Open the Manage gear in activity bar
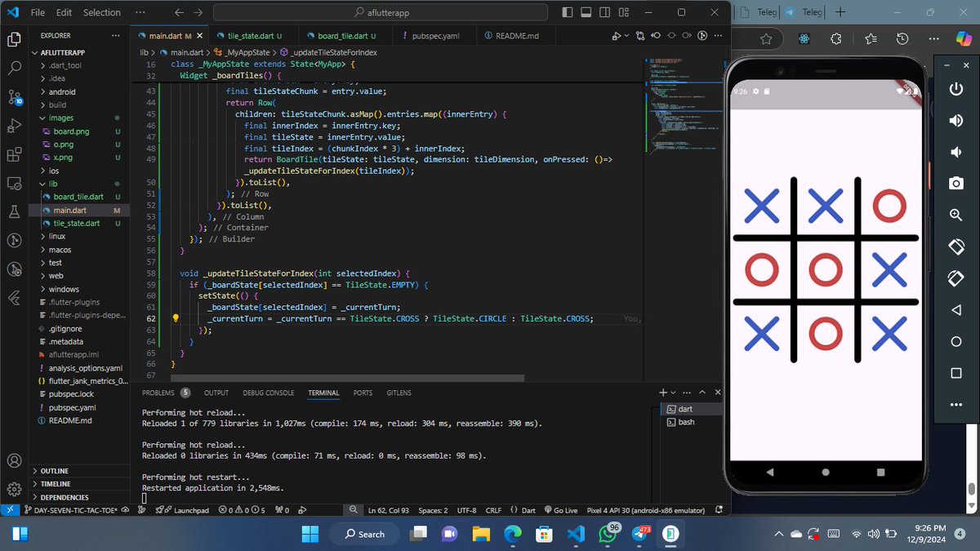Image resolution: width=980 pixels, height=551 pixels. pyautogui.click(x=13, y=490)
